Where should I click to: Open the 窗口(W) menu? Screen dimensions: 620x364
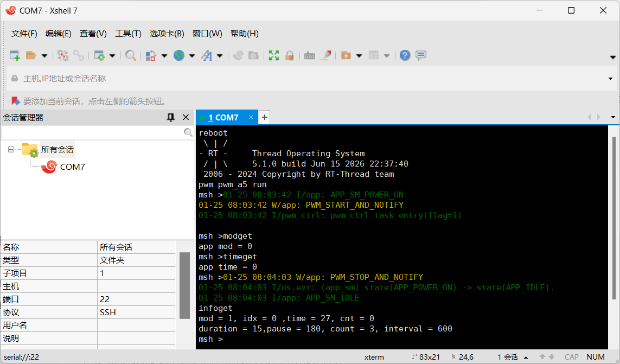click(x=207, y=34)
